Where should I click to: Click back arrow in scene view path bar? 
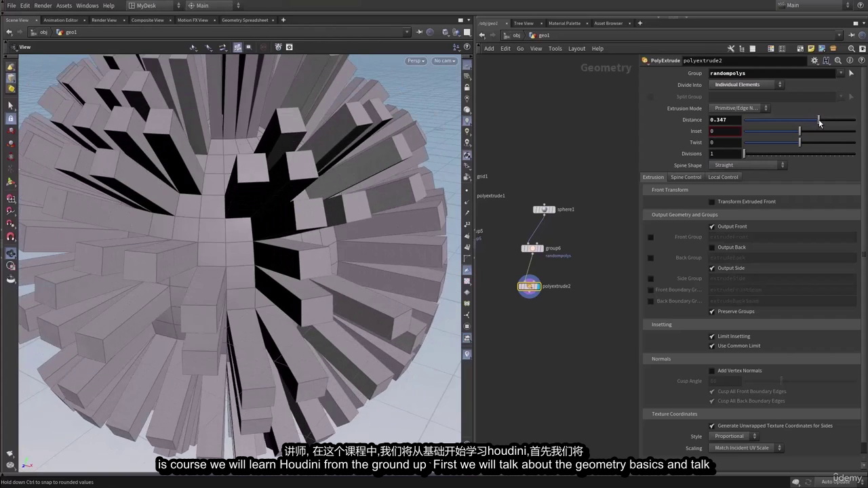coord(9,32)
